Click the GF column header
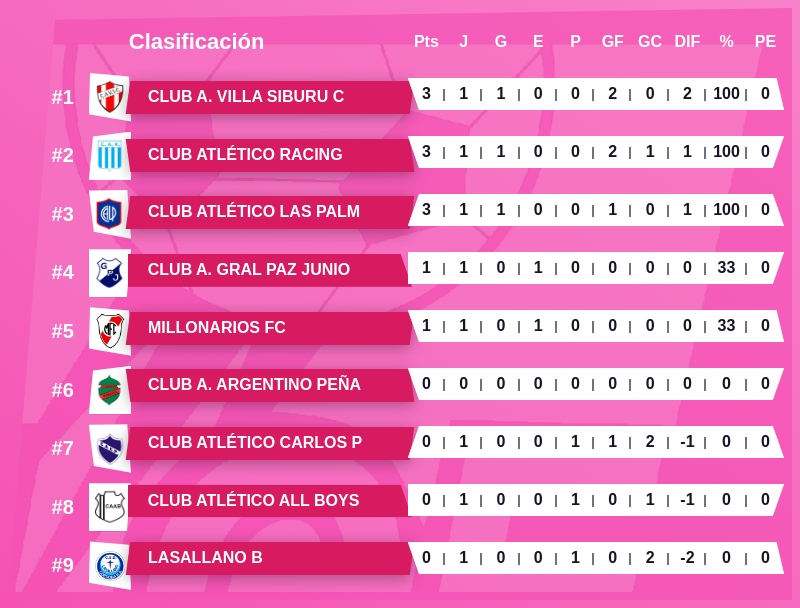The image size is (800, 608). click(x=612, y=42)
